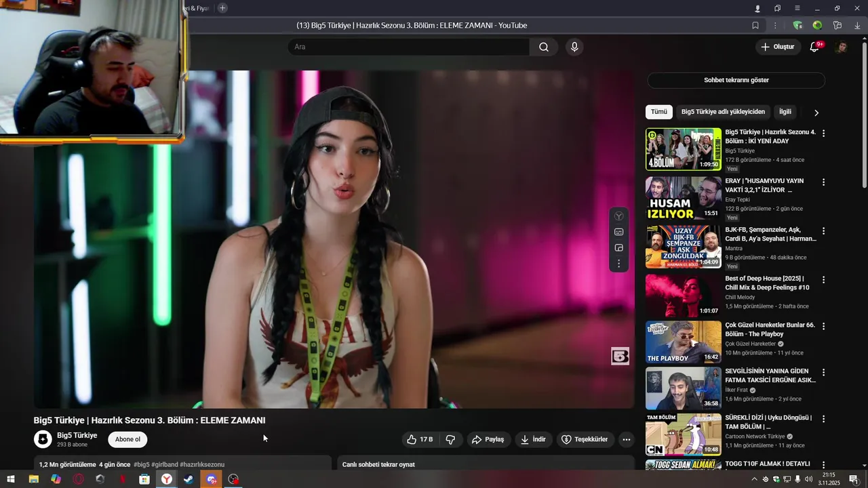Click the green shield ad-blocker extension icon

click(797, 25)
